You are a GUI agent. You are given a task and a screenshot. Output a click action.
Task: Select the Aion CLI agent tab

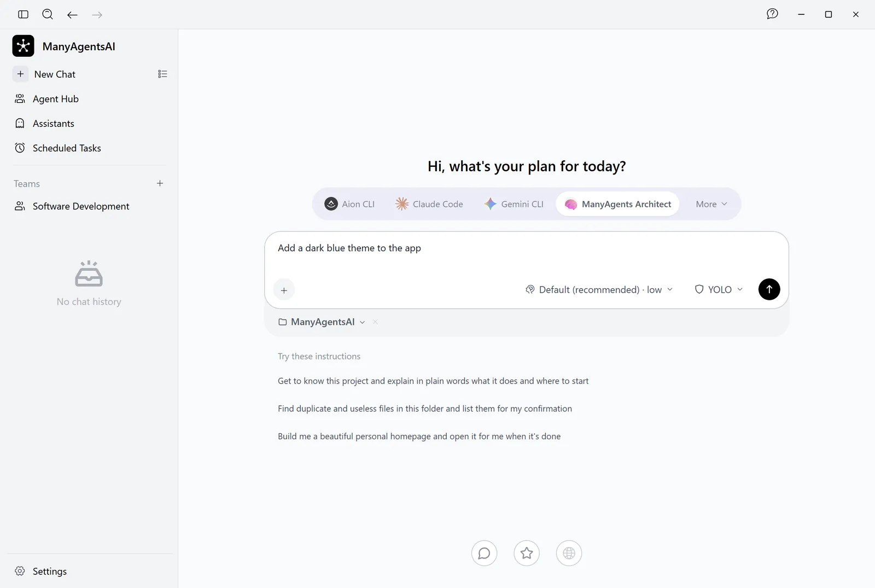click(x=349, y=204)
